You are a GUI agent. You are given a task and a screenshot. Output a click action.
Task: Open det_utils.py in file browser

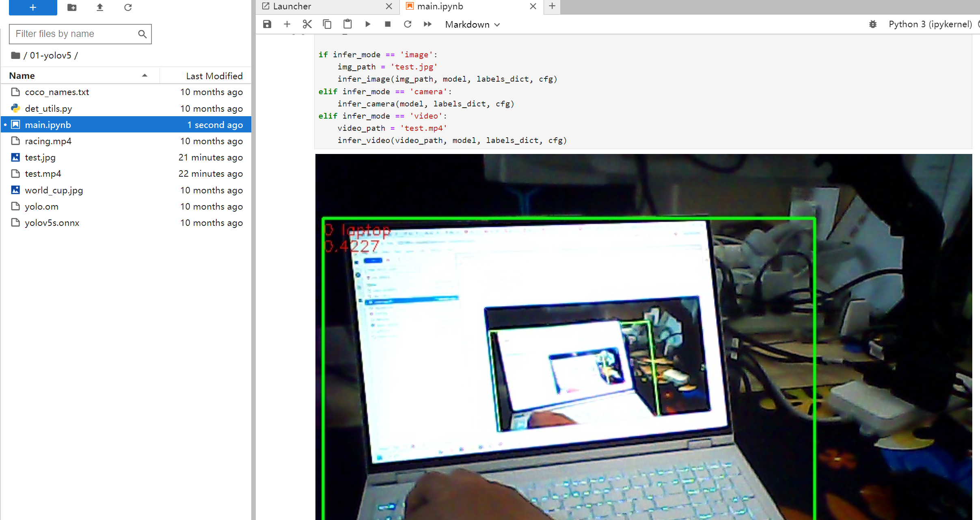[x=48, y=108]
